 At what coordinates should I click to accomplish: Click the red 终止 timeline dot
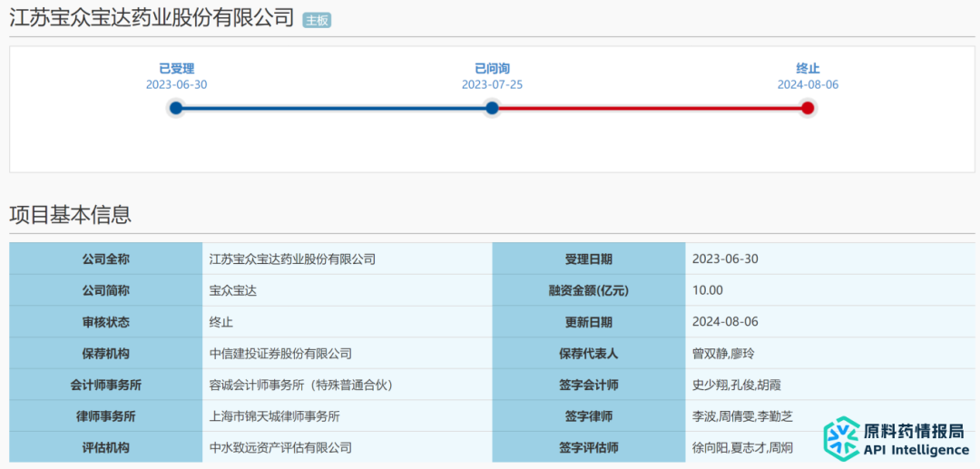pyautogui.click(x=808, y=108)
